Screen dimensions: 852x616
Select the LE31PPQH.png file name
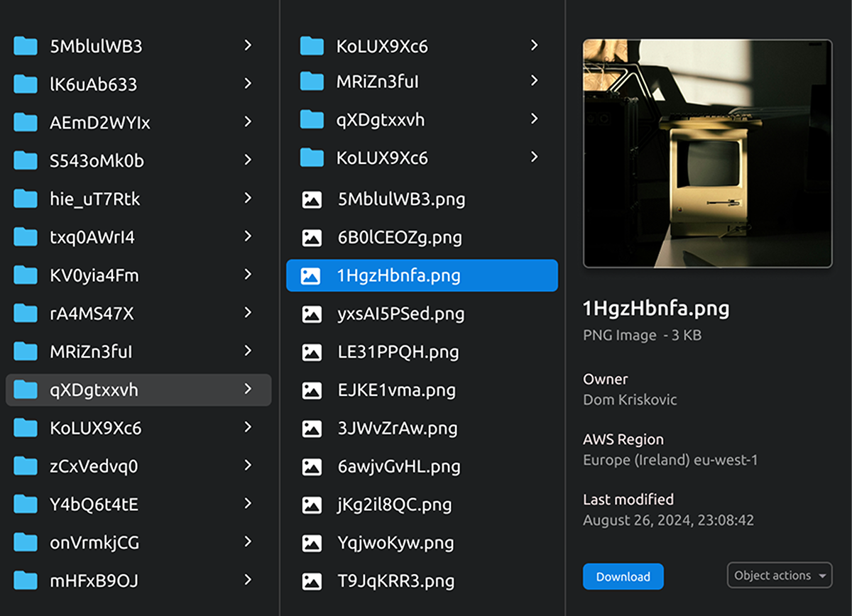(x=398, y=352)
